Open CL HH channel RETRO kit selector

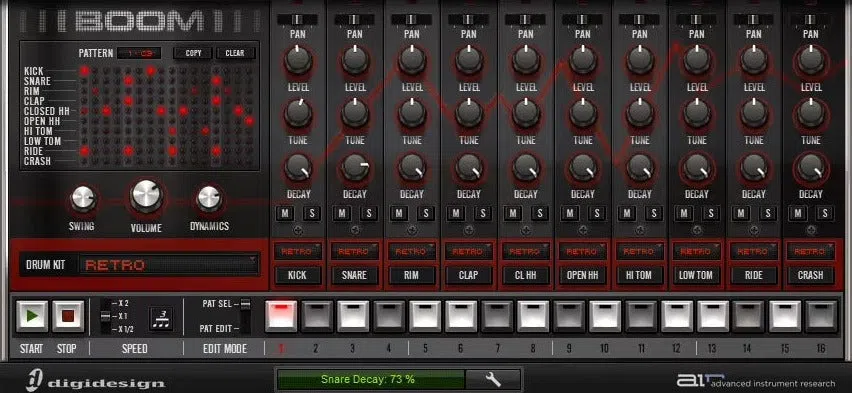[x=525, y=252]
